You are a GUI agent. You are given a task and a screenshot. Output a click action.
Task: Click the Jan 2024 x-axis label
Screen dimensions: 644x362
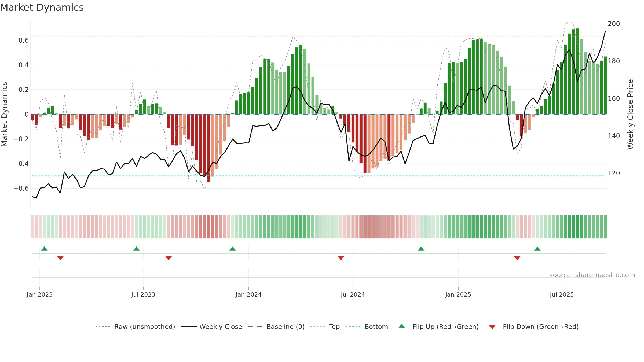tap(248, 294)
